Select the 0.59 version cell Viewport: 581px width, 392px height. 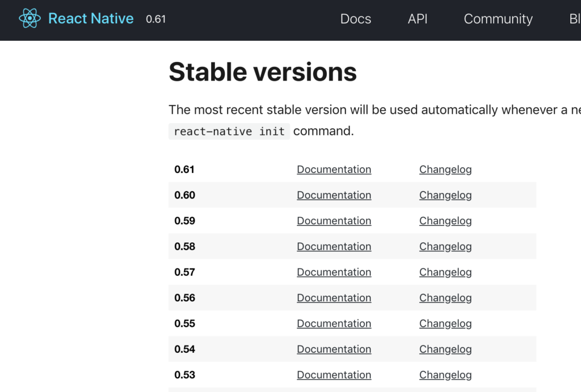184,221
